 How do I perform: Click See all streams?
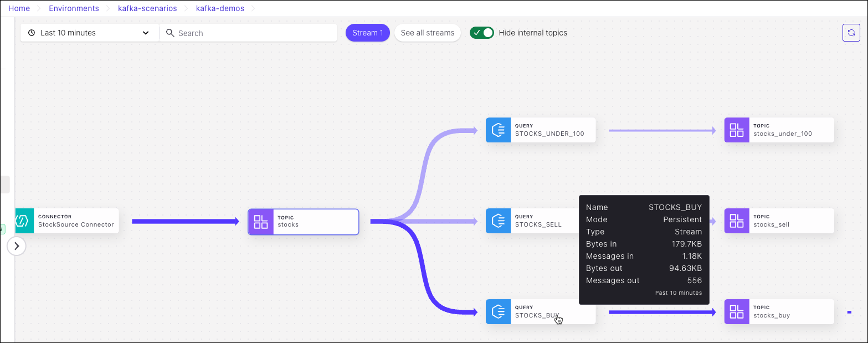point(427,33)
